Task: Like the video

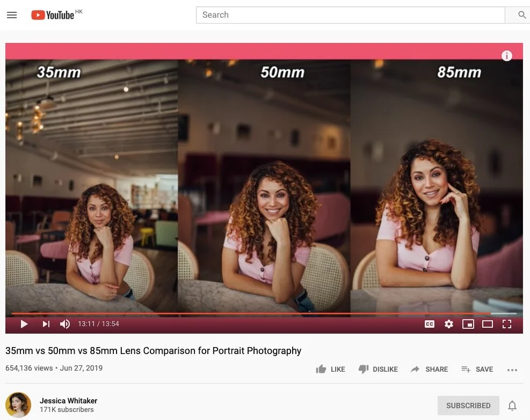Action: click(x=330, y=370)
